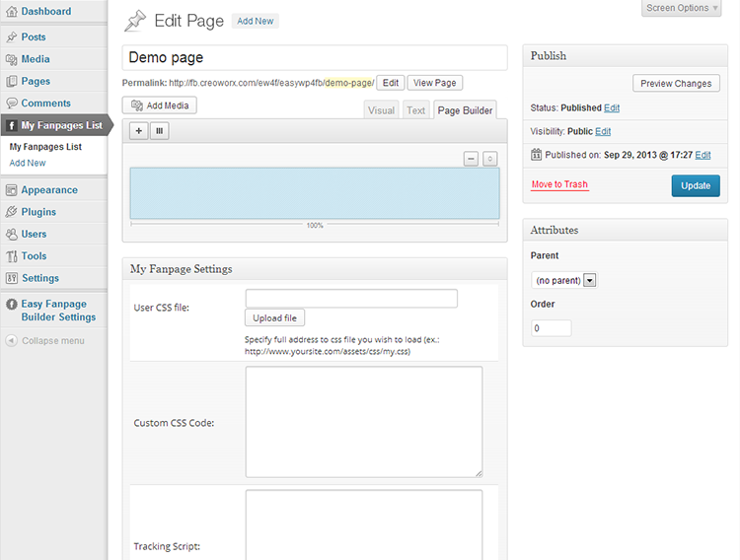The height and width of the screenshot is (560, 740).
Task: Open the My Fanpages List submenu entry
Action: click(x=45, y=147)
